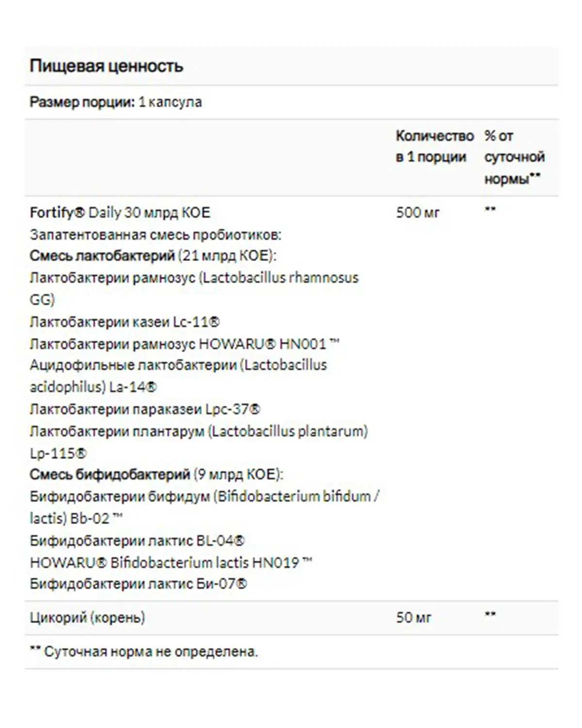This screenshot has width=582, height=728.
Task: Click the 'Цикорий (корень)' row
Action: point(291,618)
